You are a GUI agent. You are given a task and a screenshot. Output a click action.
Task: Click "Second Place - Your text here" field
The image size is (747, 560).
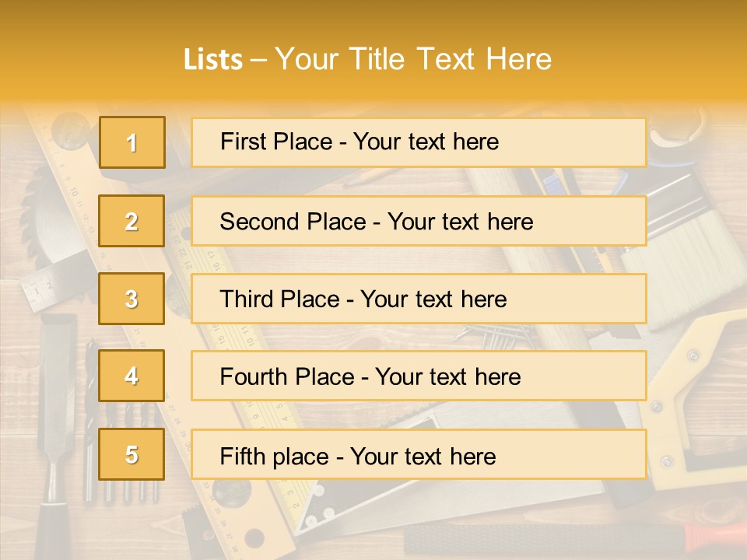click(x=419, y=222)
